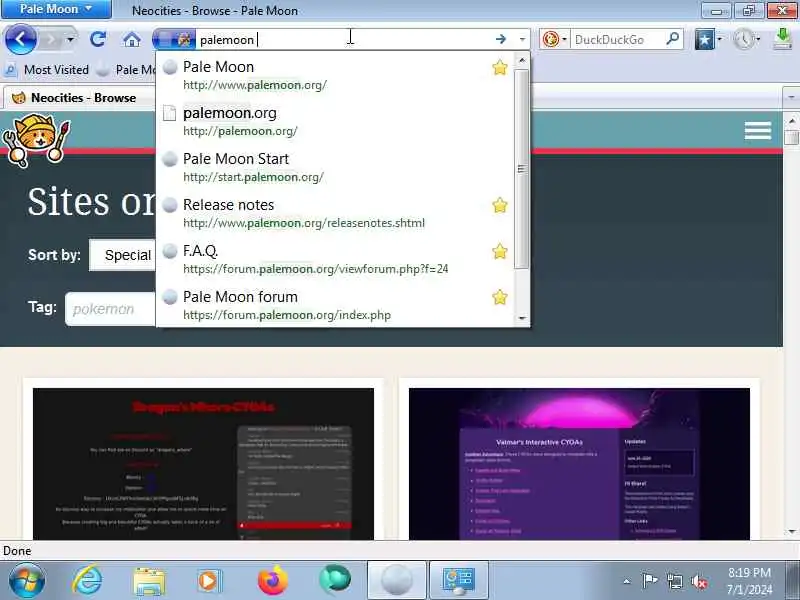Click the page icon beside palemoon.org suggestion
Viewport: 800px width, 600px height.
click(x=169, y=113)
